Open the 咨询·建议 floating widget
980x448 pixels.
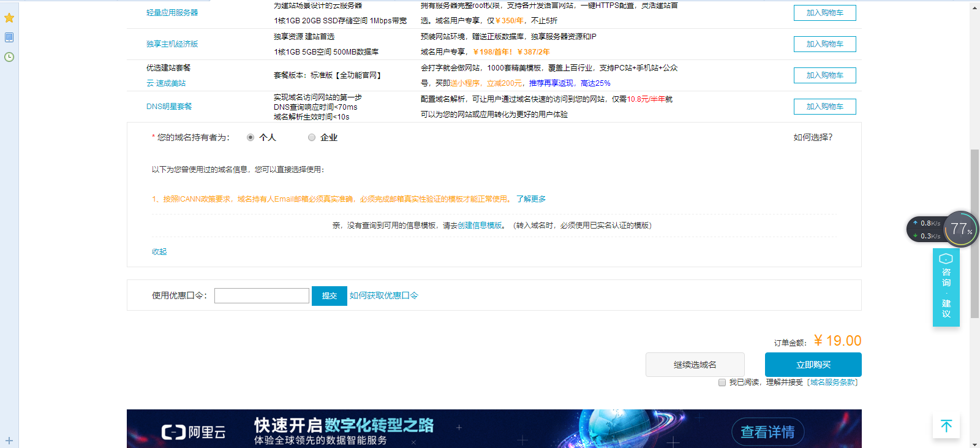946,287
